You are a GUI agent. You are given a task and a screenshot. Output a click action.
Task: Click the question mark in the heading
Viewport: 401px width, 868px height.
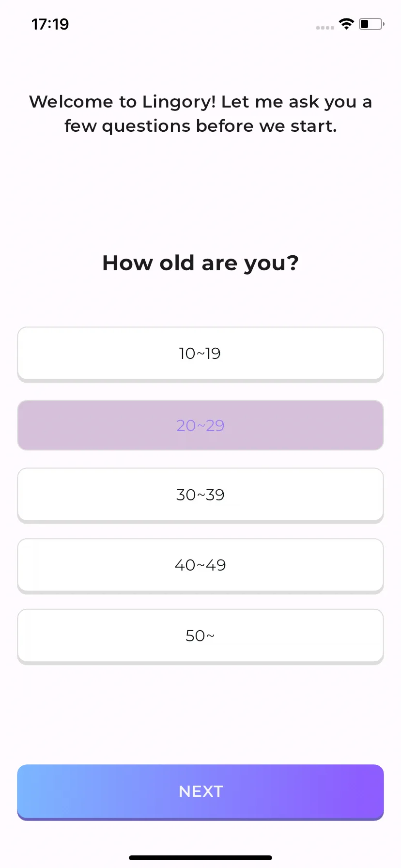click(x=293, y=263)
